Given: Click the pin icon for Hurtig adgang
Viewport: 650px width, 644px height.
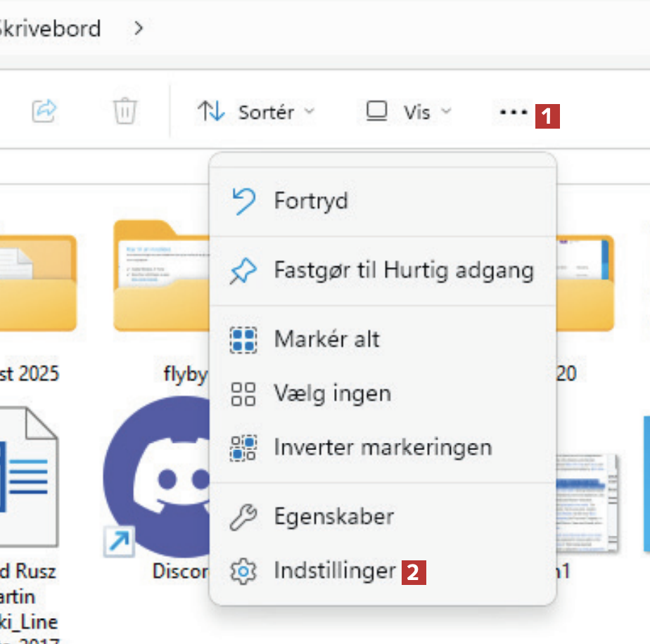Looking at the screenshot, I should click(243, 271).
